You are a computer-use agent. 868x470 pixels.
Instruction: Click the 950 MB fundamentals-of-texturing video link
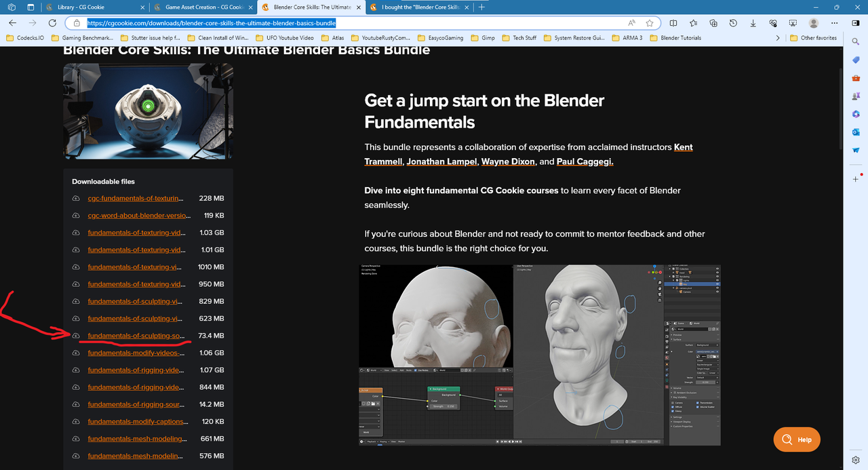pos(136,284)
